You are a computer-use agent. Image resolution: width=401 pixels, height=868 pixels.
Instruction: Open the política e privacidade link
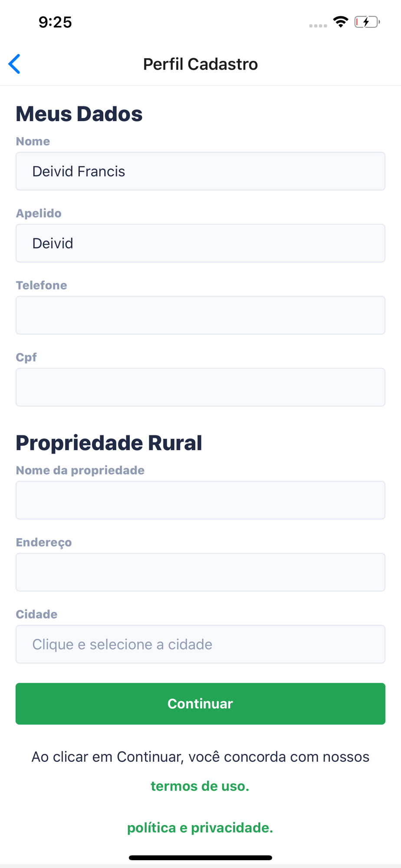coord(200,828)
